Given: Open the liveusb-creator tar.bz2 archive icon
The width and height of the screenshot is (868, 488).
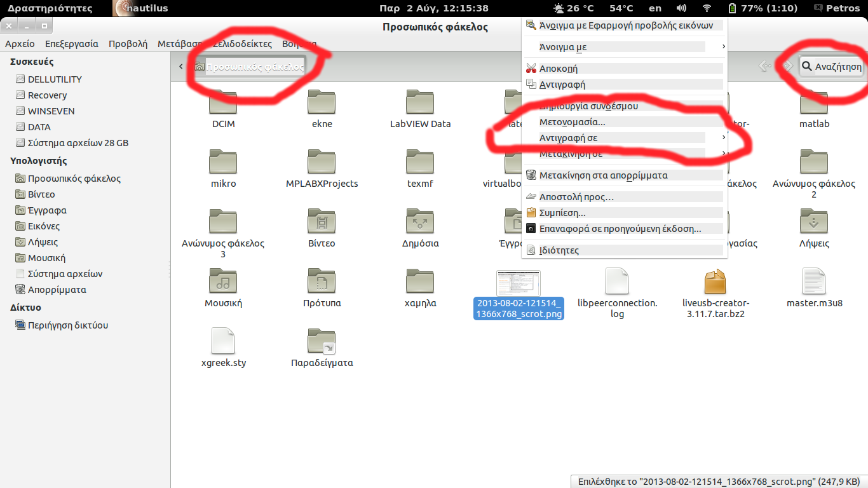Looking at the screenshot, I should [715, 282].
